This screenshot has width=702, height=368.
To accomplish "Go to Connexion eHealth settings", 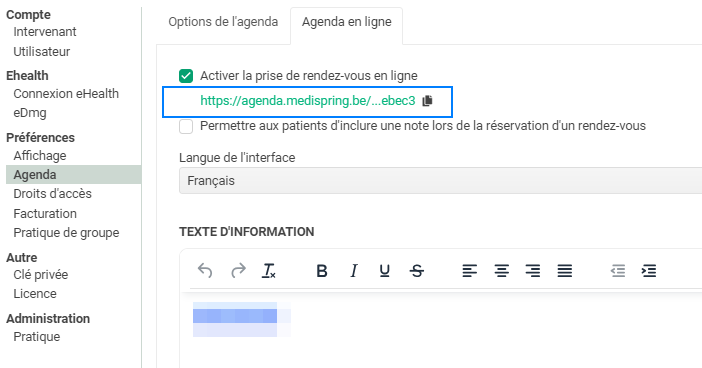I will coord(66,94).
